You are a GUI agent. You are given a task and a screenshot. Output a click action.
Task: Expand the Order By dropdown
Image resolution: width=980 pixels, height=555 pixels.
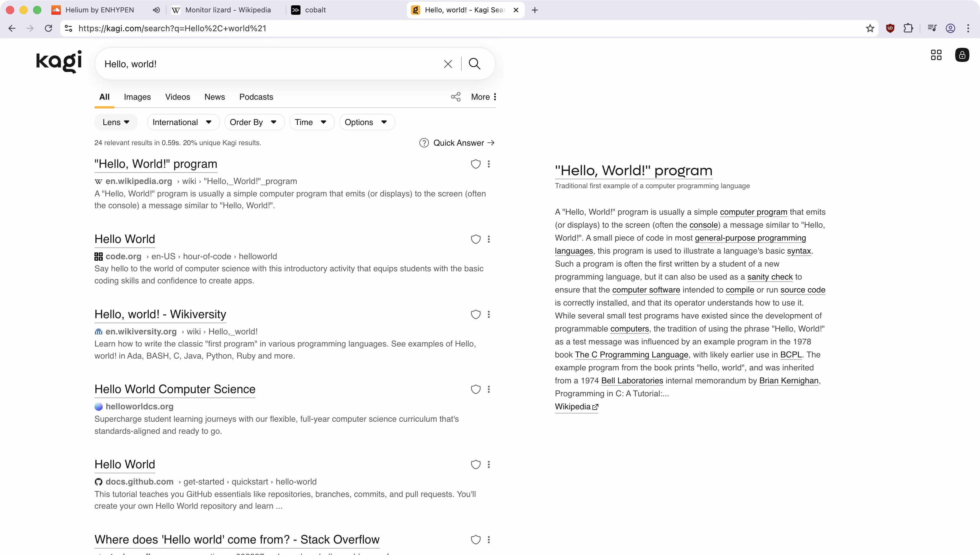[254, 122]
